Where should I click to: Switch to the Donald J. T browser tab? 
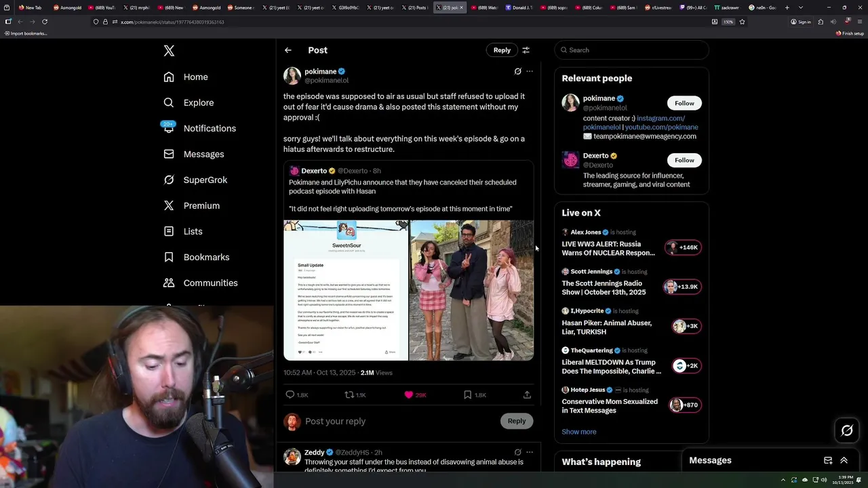pyautogui.click(x=519, y=7)
